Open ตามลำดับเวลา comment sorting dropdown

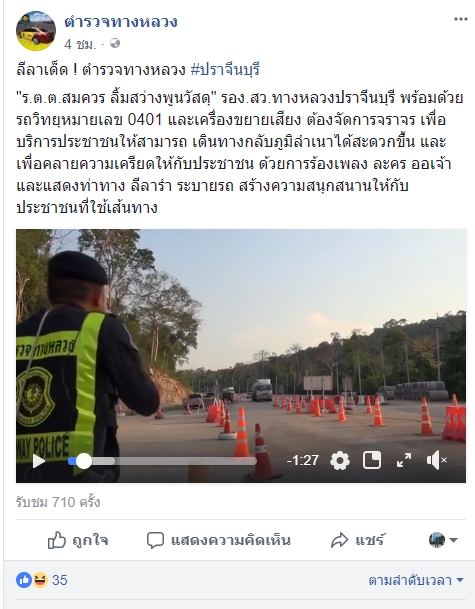pyautogui.click(x=416, y=580)
